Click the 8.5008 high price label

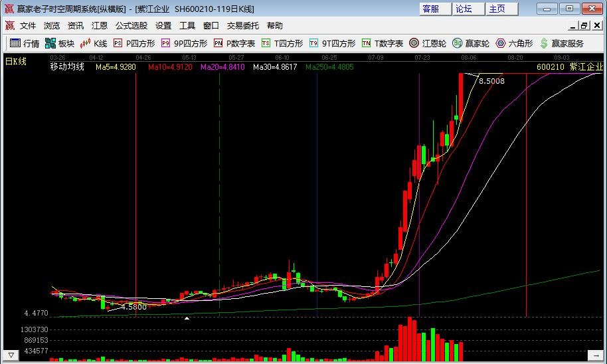tap(491, 81)
